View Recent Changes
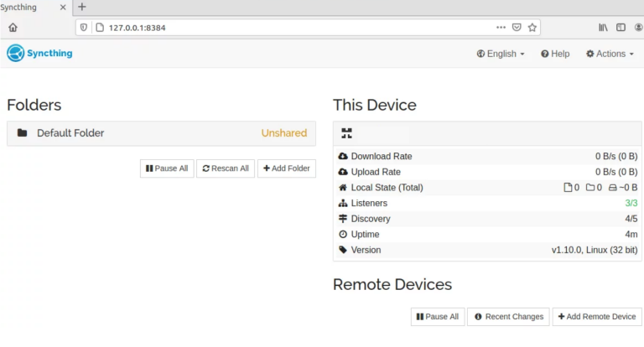Viewport: 644px width, 347px height. [508, 317]
